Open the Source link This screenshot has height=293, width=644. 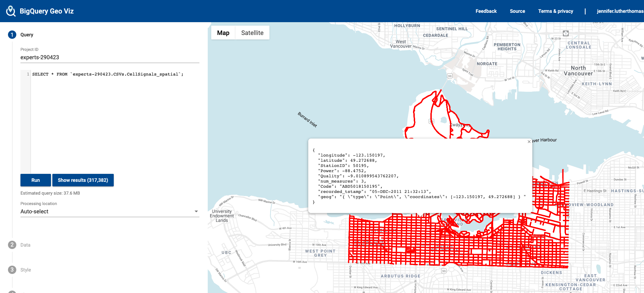pyautogui.click(x=517, y=11)
